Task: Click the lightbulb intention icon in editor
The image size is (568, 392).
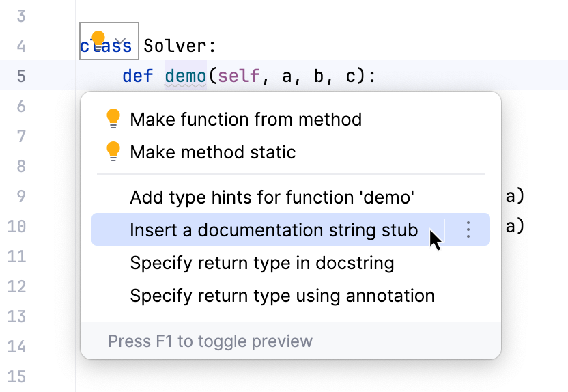Action: click(x=98, y=40)
